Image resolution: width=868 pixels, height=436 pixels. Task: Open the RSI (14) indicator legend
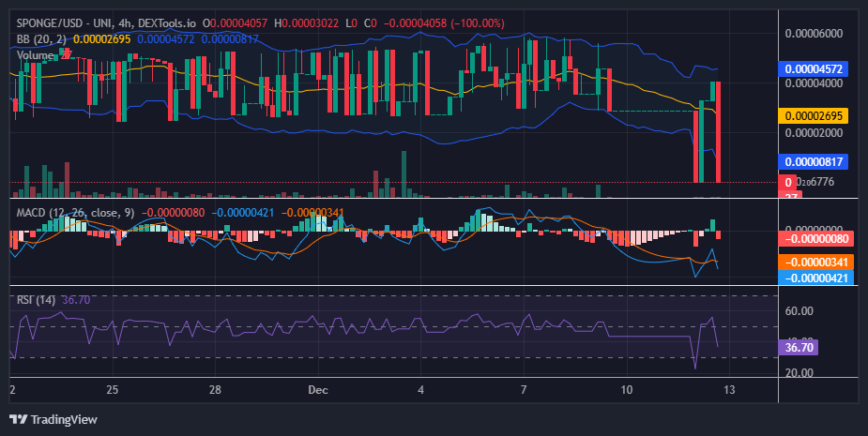point(36,300)
